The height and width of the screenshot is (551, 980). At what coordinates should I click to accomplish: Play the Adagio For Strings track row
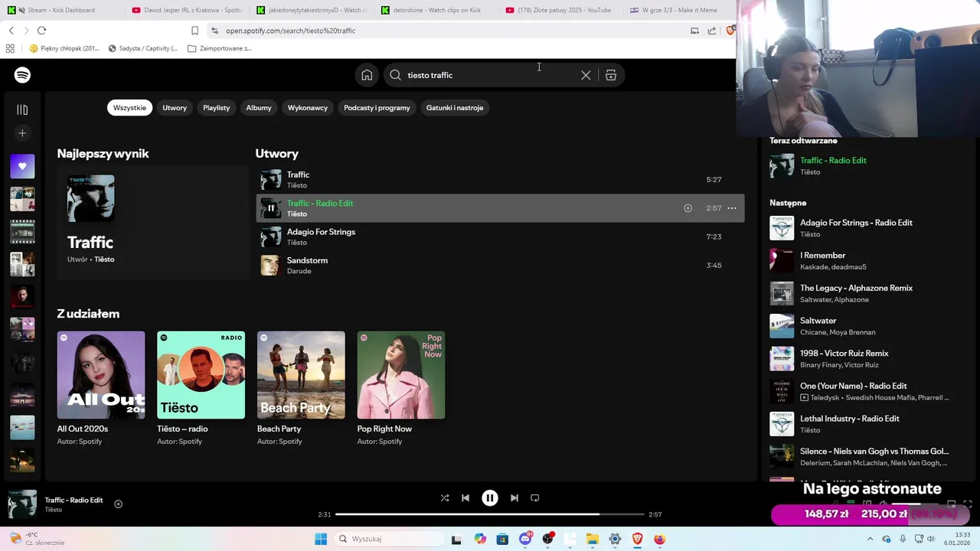[500, 236]
